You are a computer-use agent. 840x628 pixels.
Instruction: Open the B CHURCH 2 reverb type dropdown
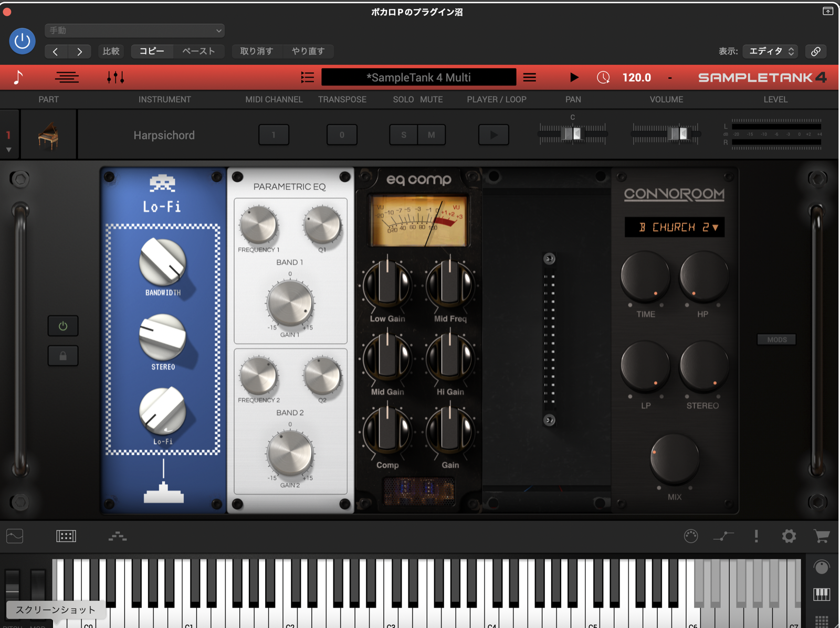tap(675, 227)
